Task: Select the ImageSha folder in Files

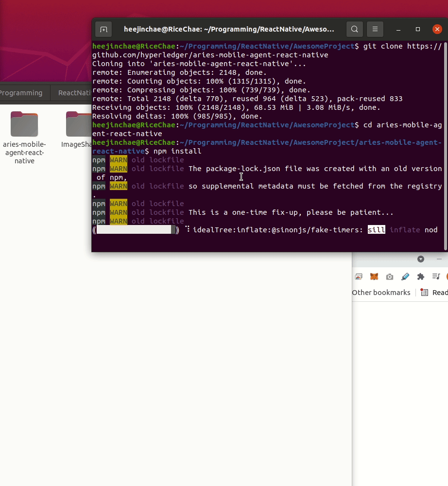Action: [77, 130]
